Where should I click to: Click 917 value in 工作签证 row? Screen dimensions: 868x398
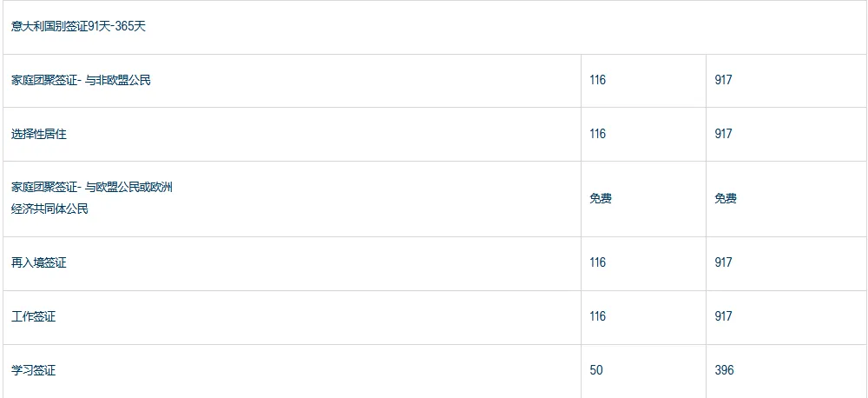coord(723,316)
